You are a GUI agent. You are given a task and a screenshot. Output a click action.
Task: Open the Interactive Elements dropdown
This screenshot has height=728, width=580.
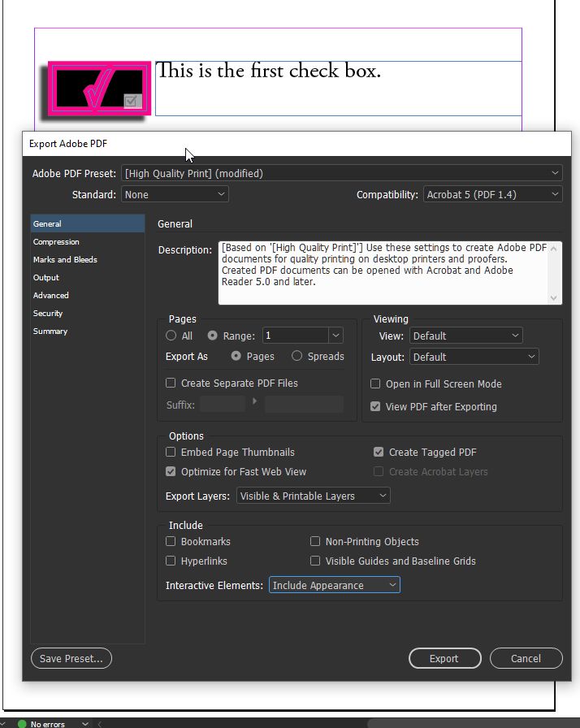click(x=335, y=585)
